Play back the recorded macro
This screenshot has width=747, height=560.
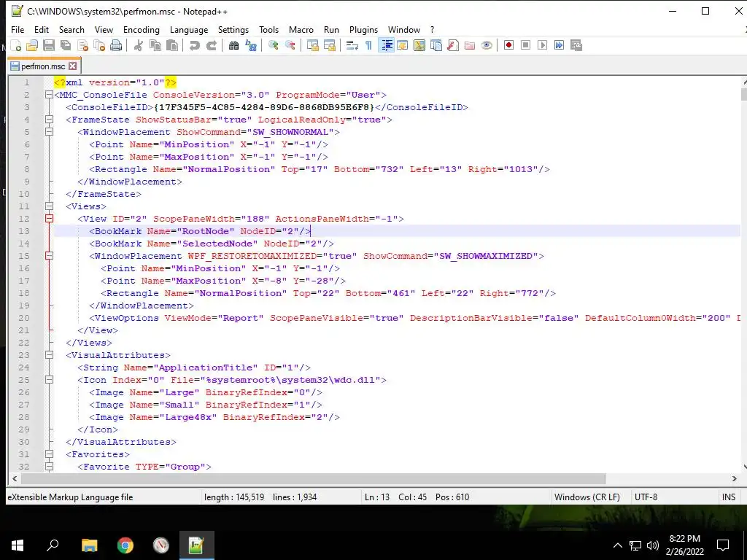point(542,45)
